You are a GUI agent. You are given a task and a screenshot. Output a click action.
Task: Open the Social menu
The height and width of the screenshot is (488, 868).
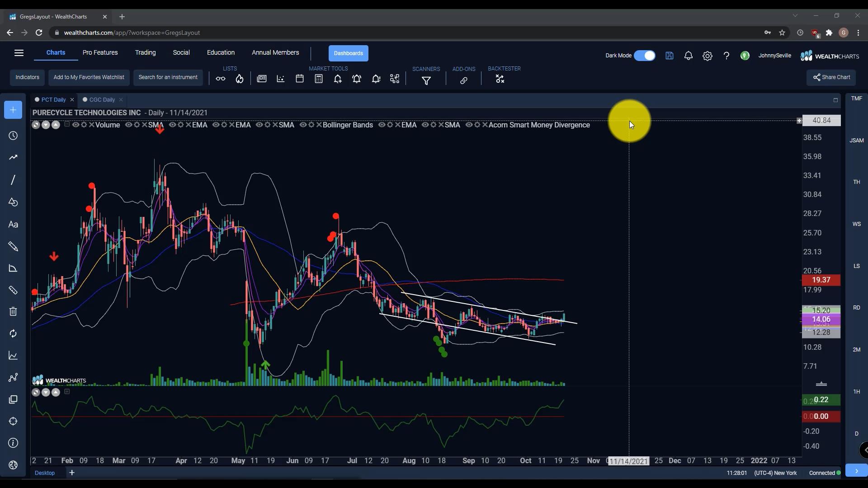181,52
